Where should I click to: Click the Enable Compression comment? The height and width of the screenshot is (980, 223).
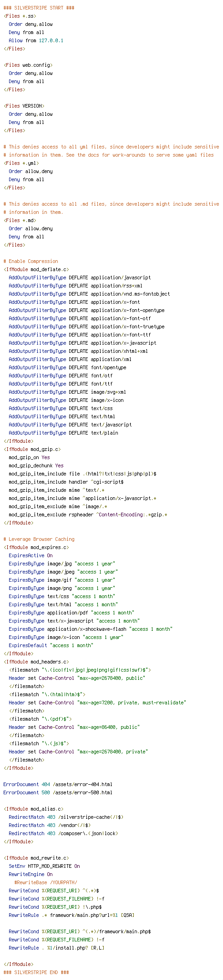point(30,262)
